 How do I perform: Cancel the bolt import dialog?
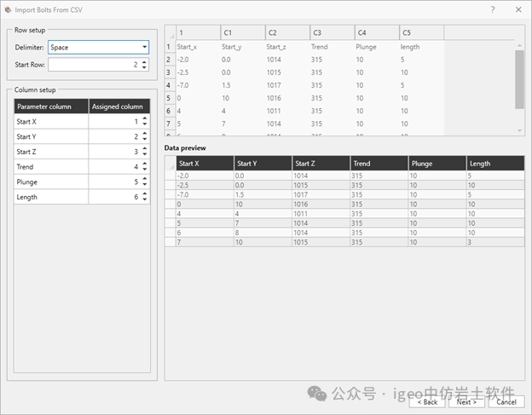[505, 401]
